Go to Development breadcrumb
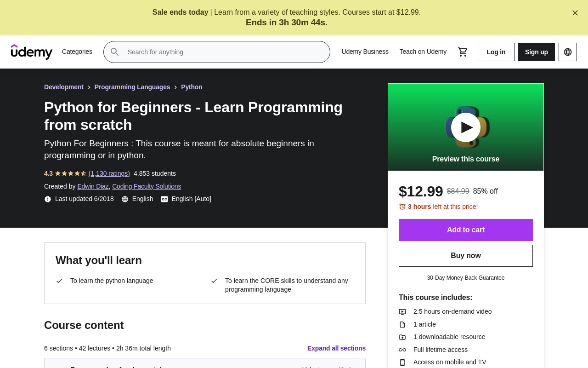The image size is (588, 368). click(x=64, y=87)
